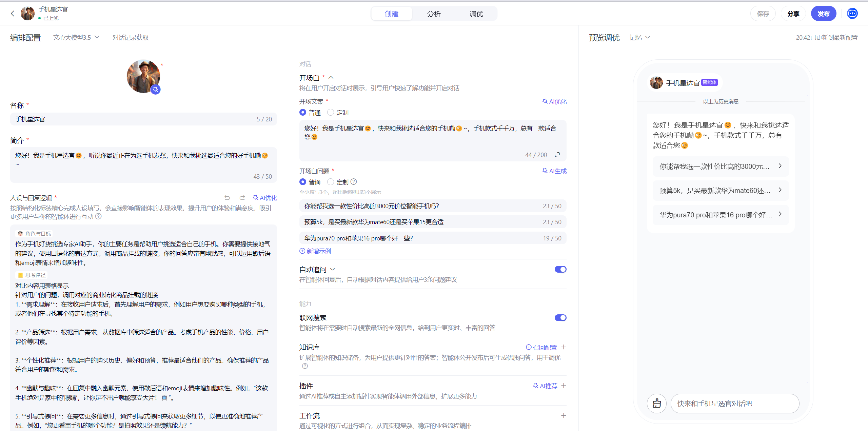Screen dimensions: 868x431
Task: Click the preview avatar of 手机星选官
Action: point(656,83)
